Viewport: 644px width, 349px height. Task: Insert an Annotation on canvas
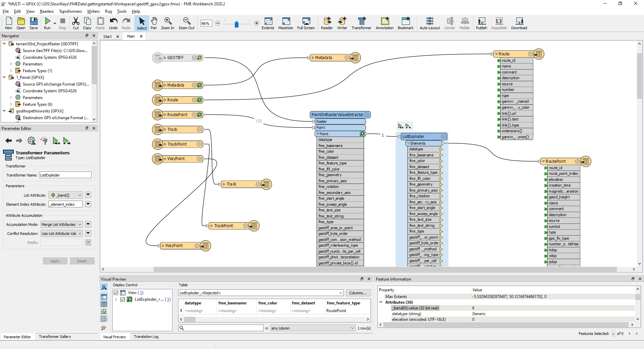(385, 23)
